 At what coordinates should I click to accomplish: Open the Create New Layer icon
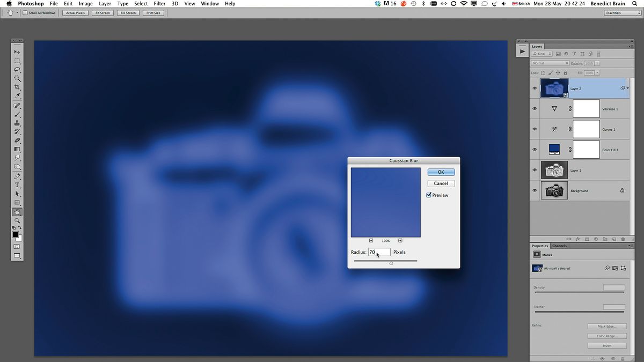[614, 239]
